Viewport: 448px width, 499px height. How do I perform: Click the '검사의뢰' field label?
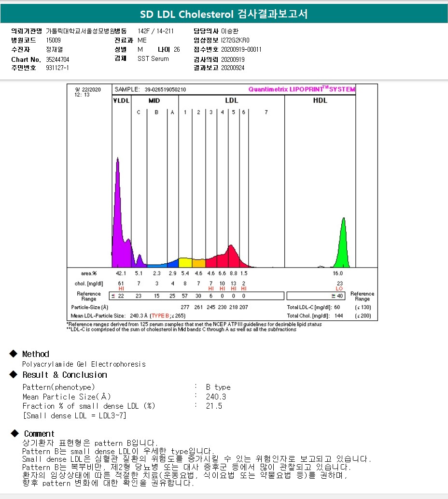tap(206, 59)
